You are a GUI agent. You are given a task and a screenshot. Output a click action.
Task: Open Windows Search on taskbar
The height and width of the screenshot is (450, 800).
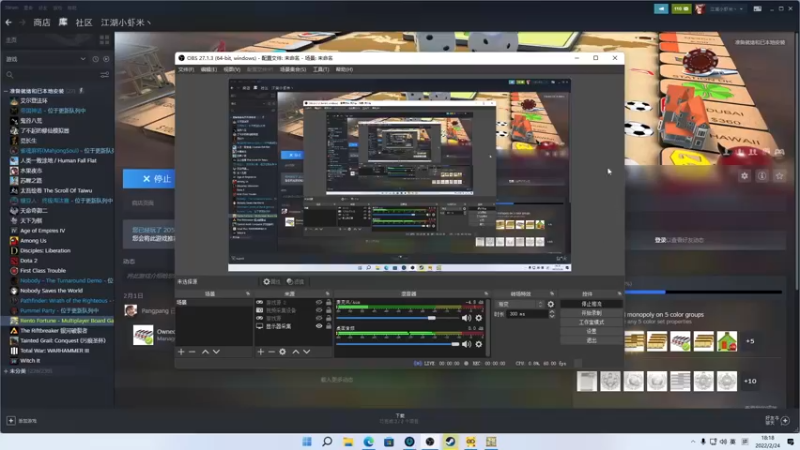[x=327, y=441]
